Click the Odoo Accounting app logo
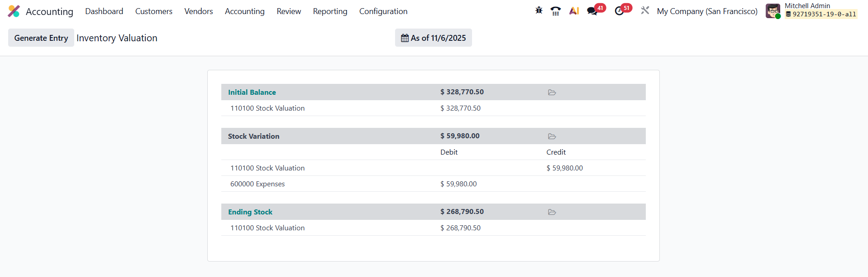The image size is (868, 277). pos(14,11)
